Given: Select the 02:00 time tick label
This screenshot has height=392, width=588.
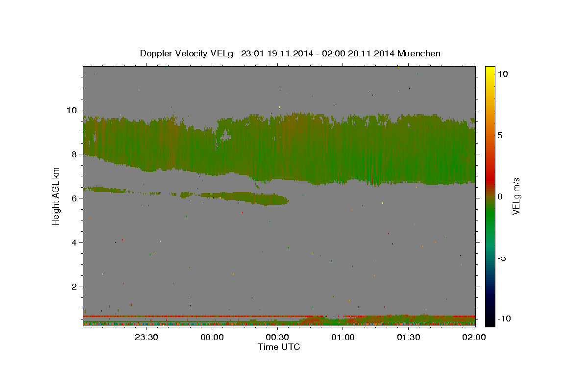Looking at the screenshot, I should [474, 337].
